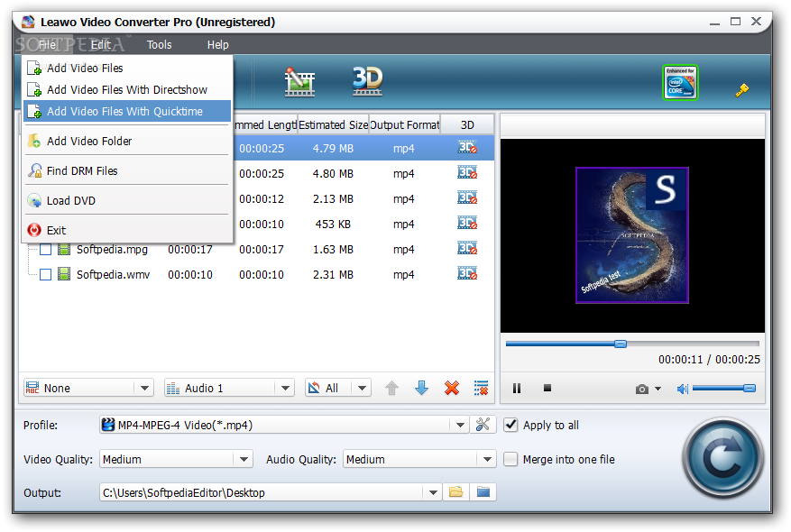Click the 3D column header
The height and width of the screenshot is (532, 791).
tap(467, 124)
